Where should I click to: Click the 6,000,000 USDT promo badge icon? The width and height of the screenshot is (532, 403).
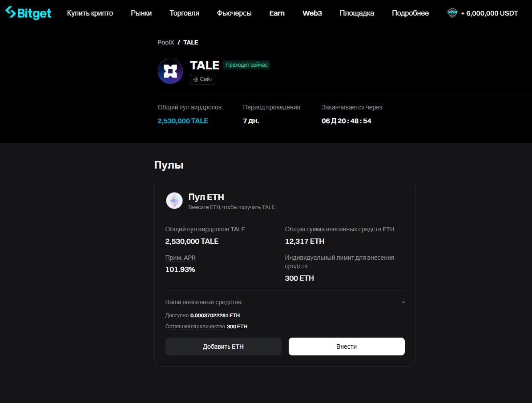pyautogui.click(x=452, y=13)
